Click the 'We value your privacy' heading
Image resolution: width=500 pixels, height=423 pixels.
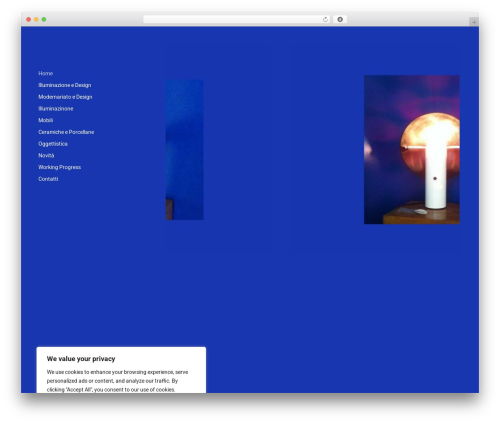click(x=81, y=359)
